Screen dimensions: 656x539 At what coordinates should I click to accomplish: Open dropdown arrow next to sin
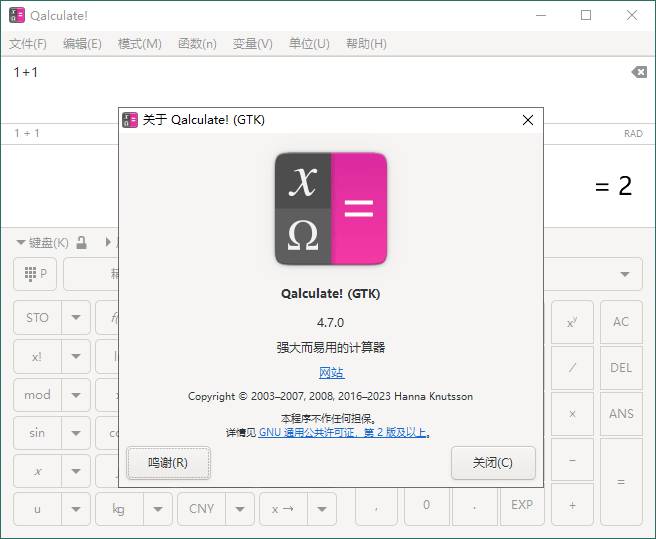pyautogui.click(x=76, y=433)
